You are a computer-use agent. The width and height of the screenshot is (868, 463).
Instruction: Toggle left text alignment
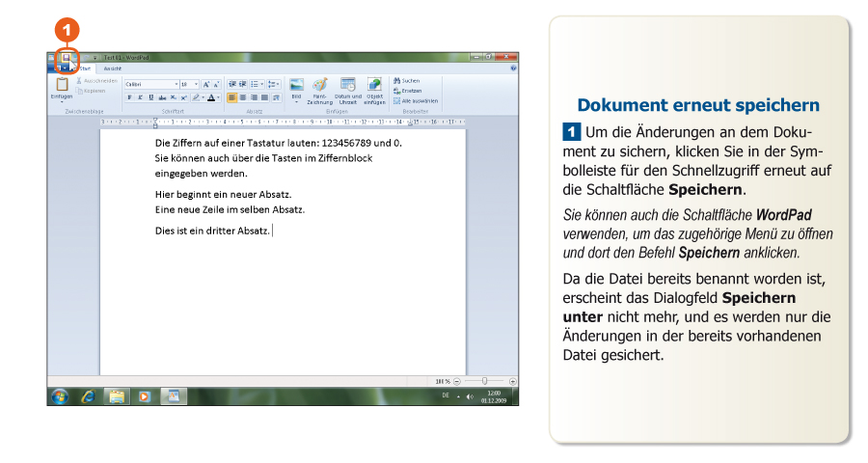232,97
